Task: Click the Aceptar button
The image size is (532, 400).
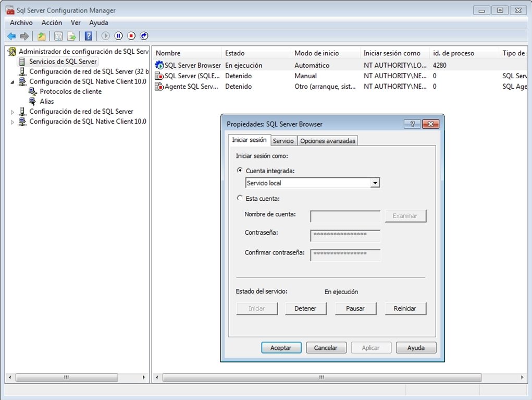Action: [x=281, y=348]
